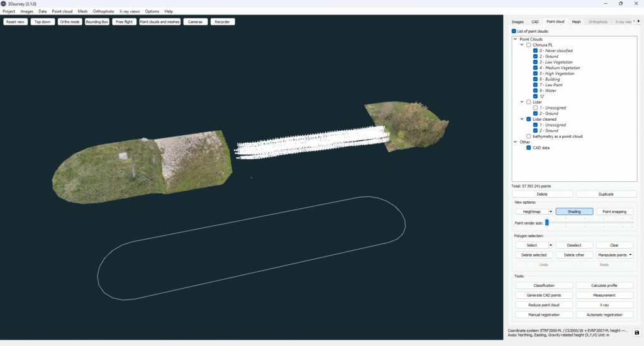Click the Bounding Box button

(x=97, y=22)
